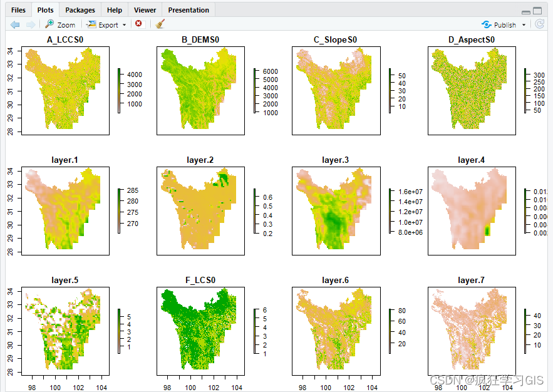The height and width of the screenshot is (392, 553).
Task: Refresh the current plot
Action: (539, 24)
